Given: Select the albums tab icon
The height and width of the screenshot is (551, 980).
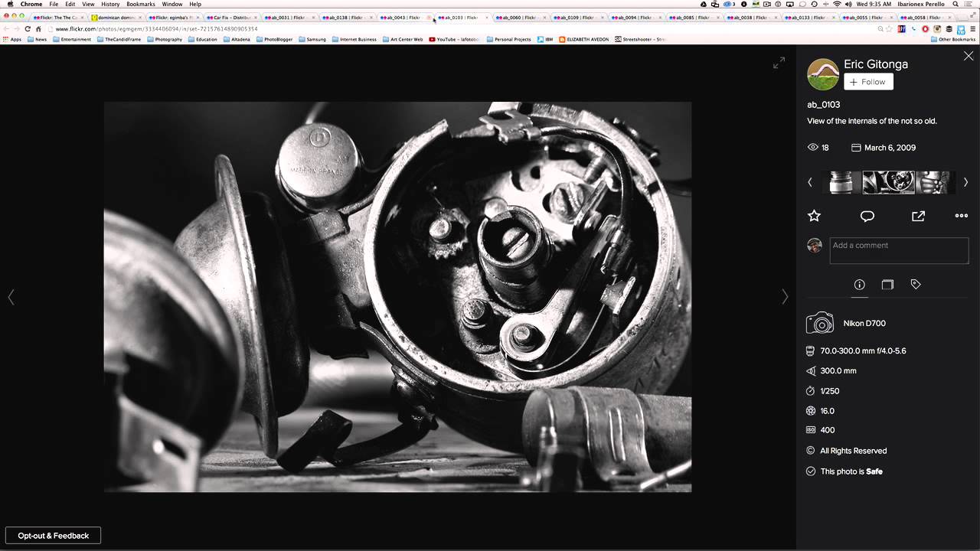Looking at the screenshot, I should pos(887,285).
